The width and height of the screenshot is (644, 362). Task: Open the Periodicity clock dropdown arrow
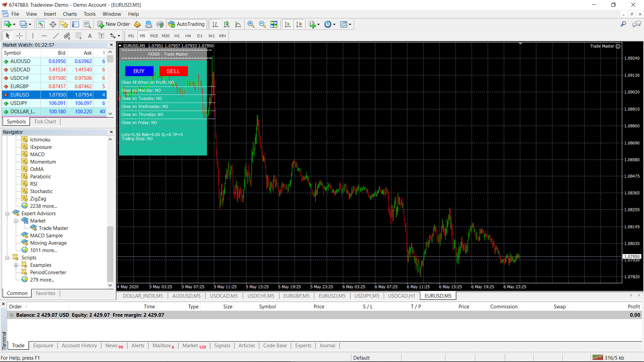(x=334, y=24)
